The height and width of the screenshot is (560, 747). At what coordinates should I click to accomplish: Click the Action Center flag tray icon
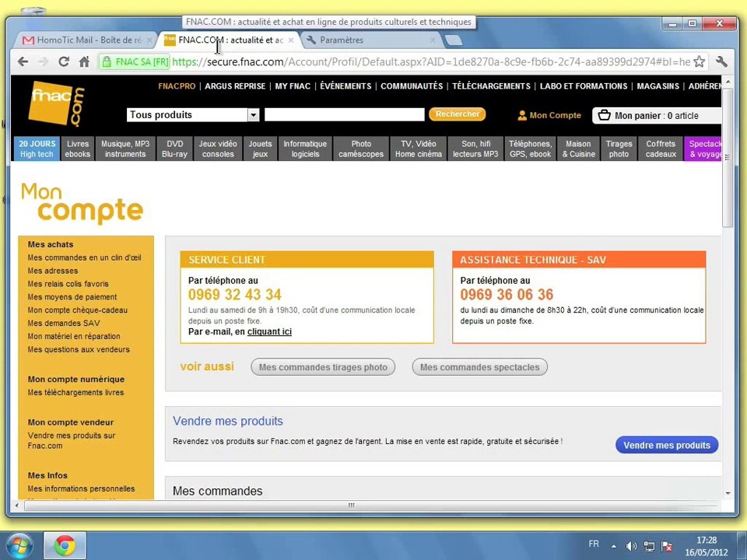[667, 546]
